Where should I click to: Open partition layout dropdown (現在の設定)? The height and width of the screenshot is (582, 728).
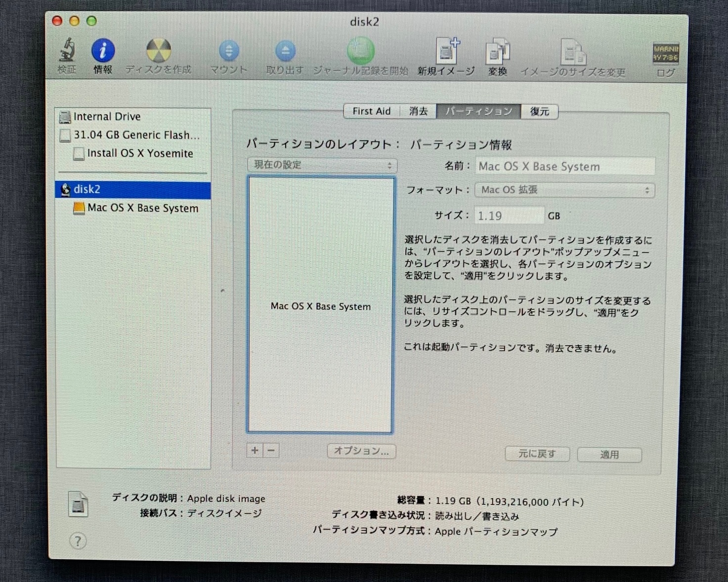tap(322, 165)
